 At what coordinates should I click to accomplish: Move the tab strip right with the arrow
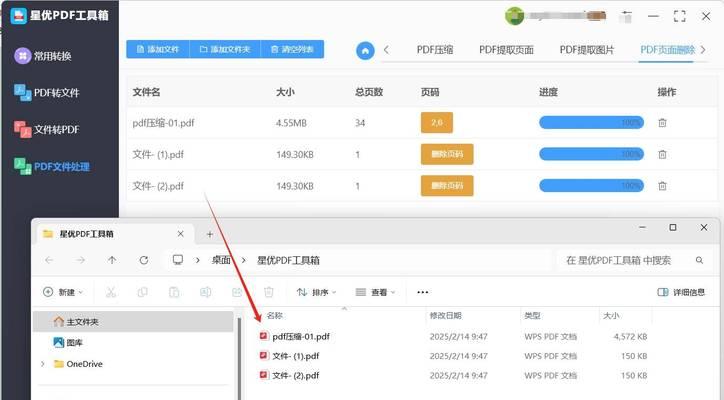(703, 49)
